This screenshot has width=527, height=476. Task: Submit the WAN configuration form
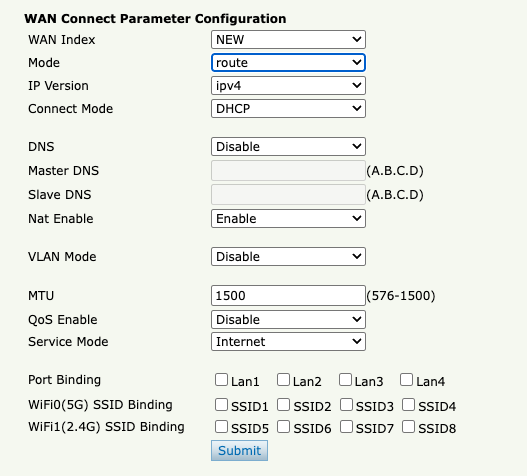(x=239, y=450)
